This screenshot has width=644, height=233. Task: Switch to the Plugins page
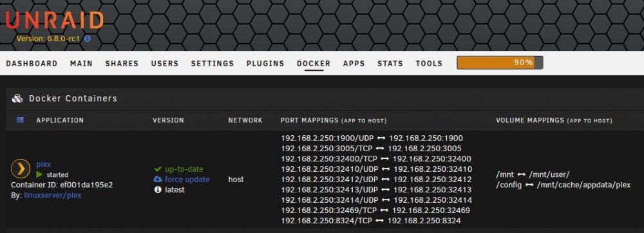265,64
